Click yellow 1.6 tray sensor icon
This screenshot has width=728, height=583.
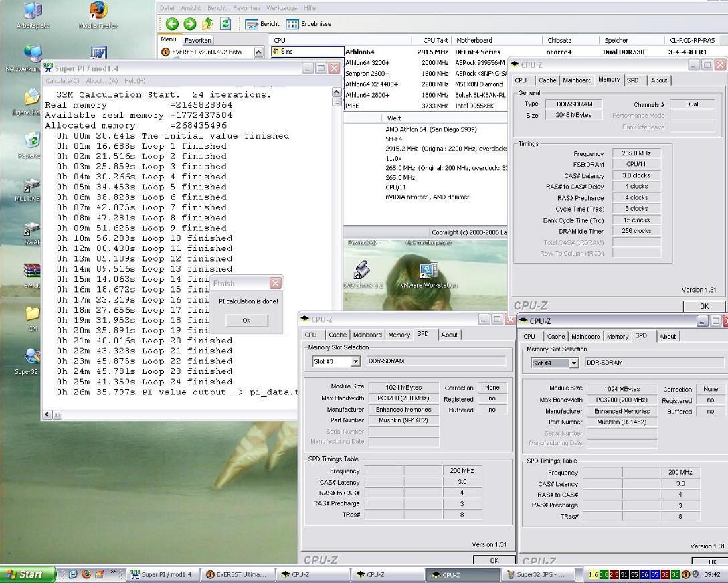click(594, 575)
